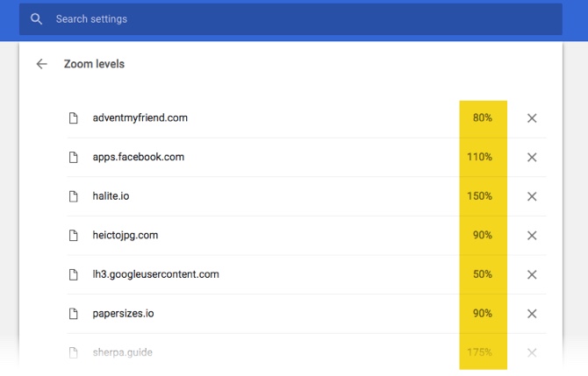The height and width of the screenshot is (376, 588).
Task: Click the 90% value for heictojpg.com
Action: (483, 235)
